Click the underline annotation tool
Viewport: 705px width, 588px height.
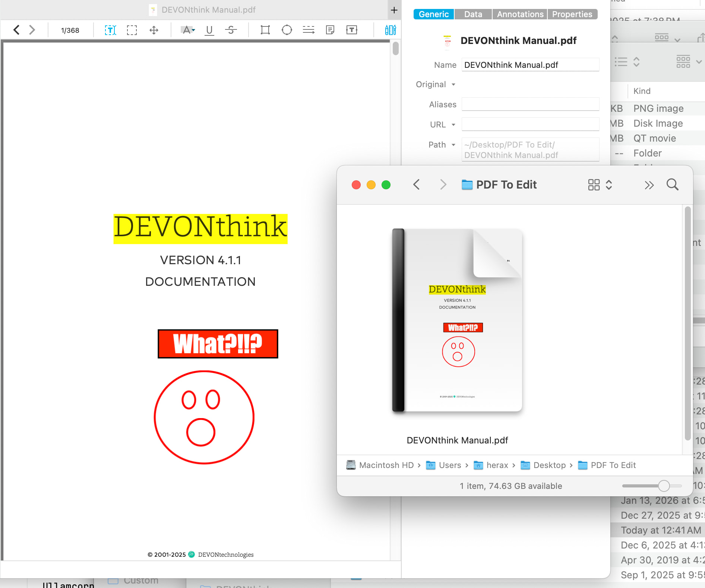209,30
